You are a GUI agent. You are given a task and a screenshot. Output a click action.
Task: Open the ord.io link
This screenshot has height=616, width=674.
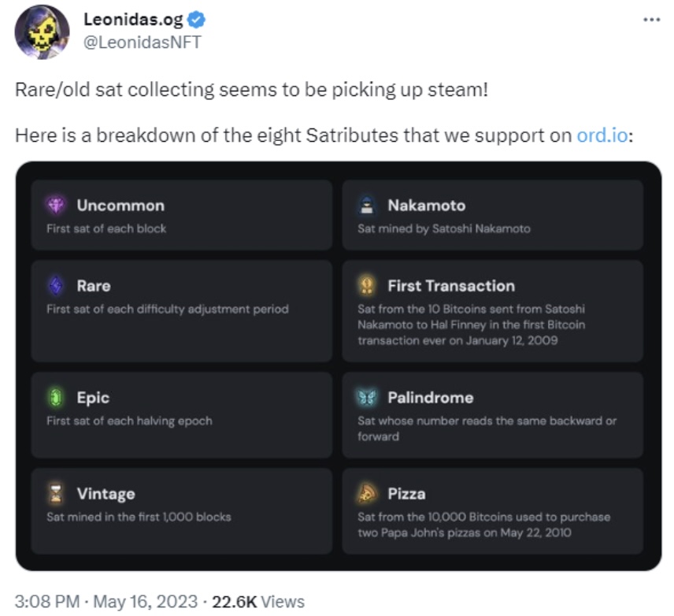point(602,135)
